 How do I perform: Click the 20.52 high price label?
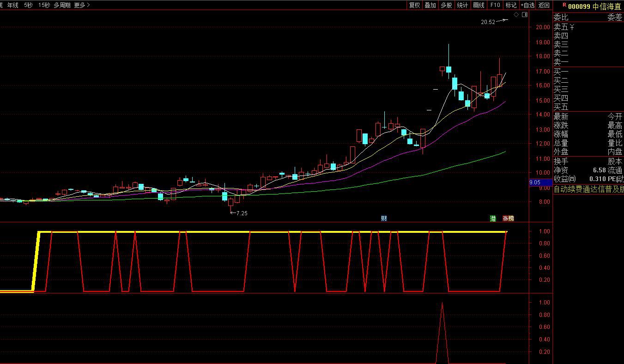click(488, 22)
